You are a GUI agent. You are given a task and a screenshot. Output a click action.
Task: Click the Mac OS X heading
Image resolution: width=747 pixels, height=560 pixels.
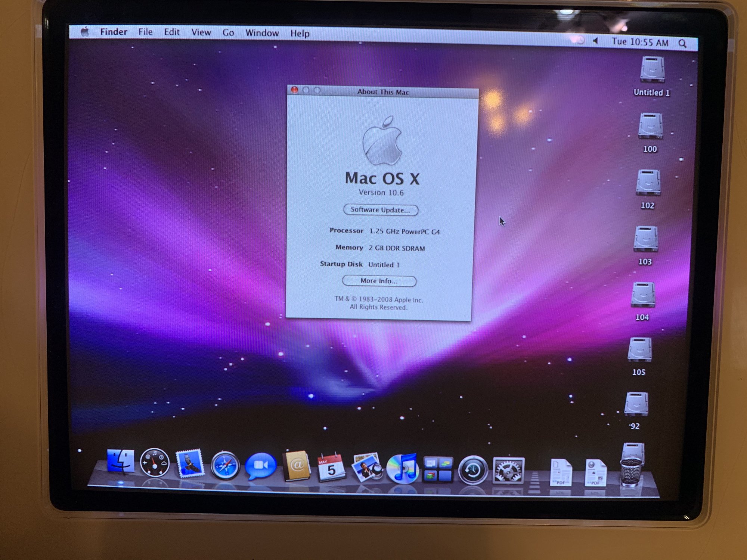coord(382,178)
